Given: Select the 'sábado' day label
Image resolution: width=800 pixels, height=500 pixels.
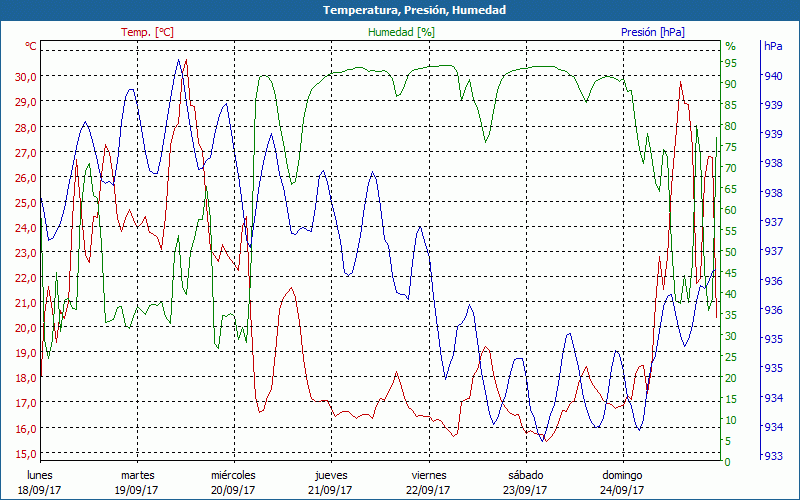Looking at the screenshot, I should [x=525, y=475].
